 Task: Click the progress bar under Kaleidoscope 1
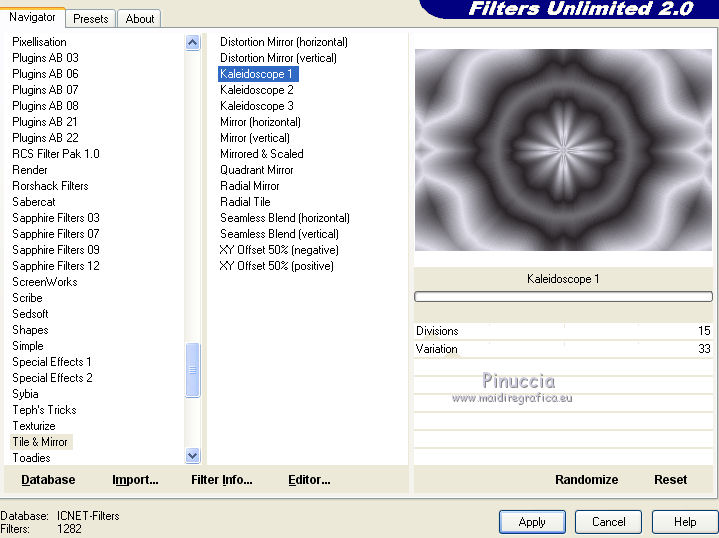click(563, 297)
